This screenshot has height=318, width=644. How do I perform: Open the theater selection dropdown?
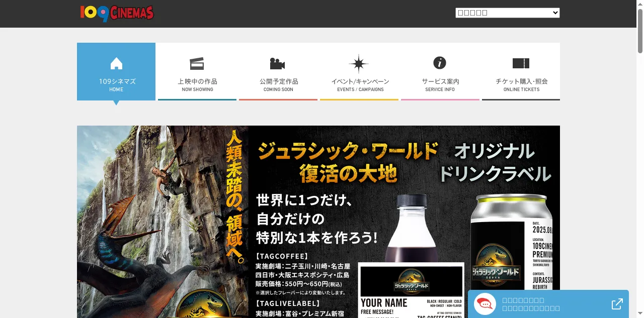(x=508, y=13)
